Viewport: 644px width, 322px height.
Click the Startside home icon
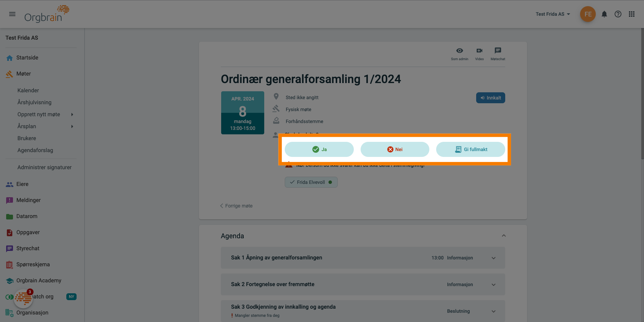(10, 58)
